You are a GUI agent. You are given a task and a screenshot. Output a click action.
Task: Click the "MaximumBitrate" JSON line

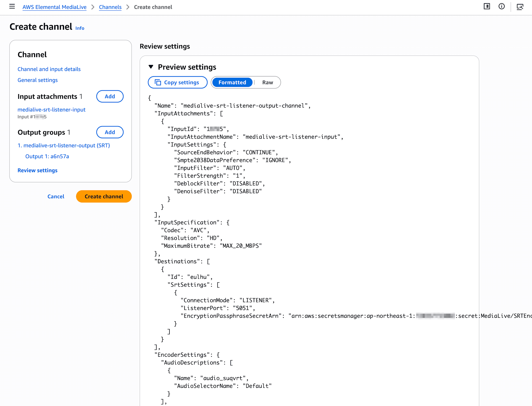tap(211, 246)
